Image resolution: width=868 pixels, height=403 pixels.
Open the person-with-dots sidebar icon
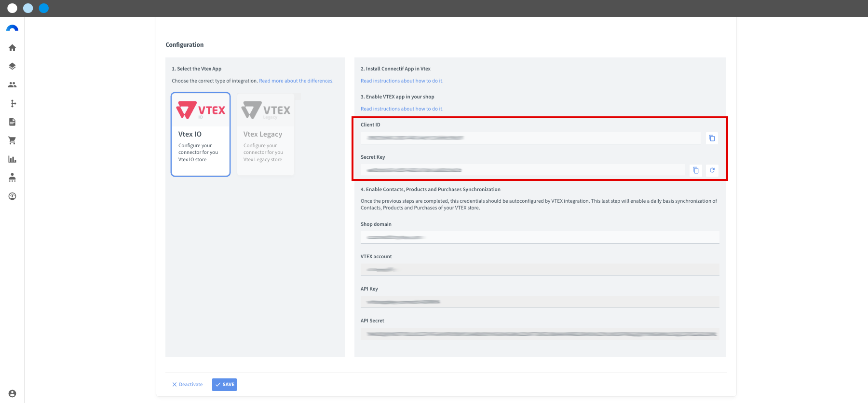click(x=13, y=178)
